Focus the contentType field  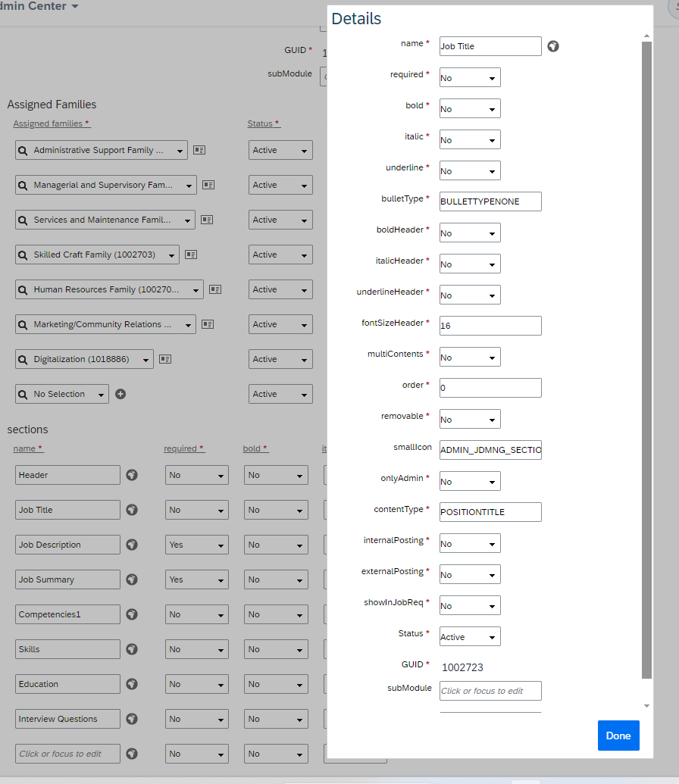pyautogui.click(x=490, y=512)
